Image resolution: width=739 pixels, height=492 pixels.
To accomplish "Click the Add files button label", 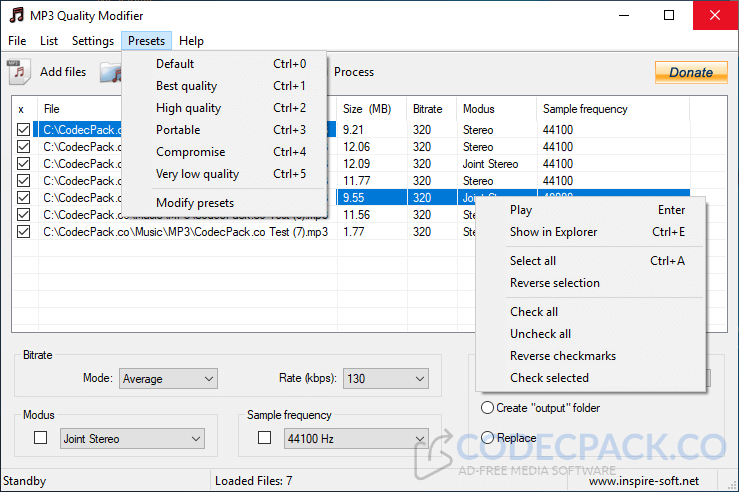I will click(63, 72).
